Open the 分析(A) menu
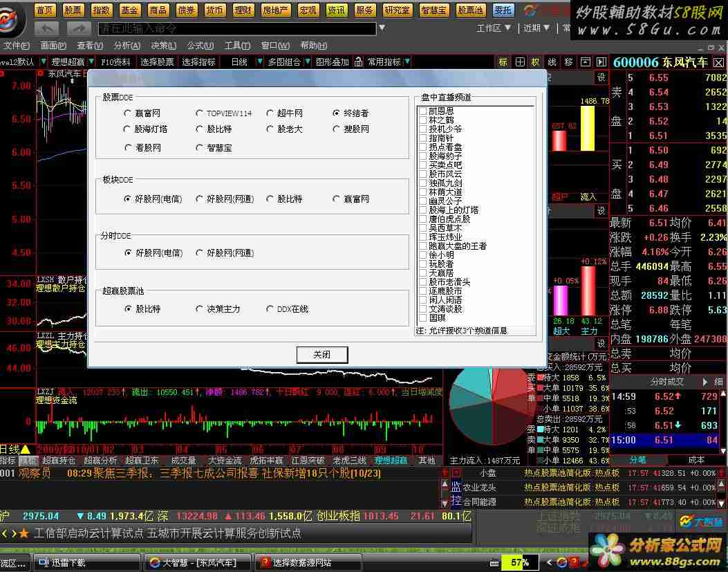This screenshot has height=572, width=728. (x=127, y=46)
